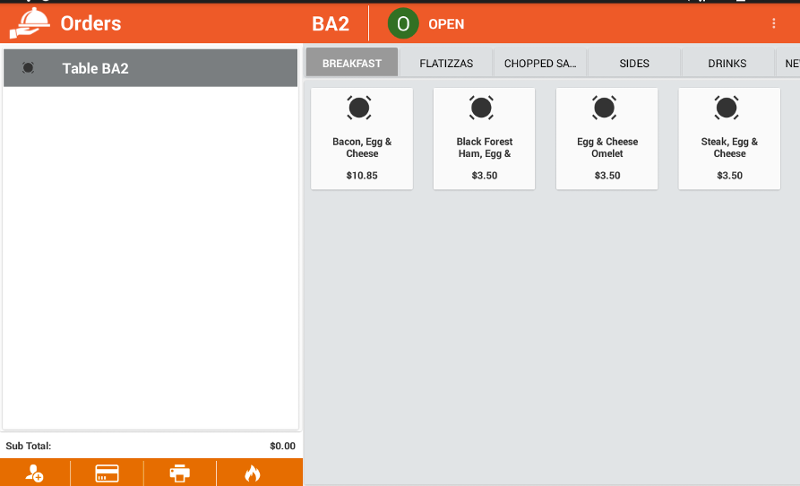This screenshot has width=800, height=486.
Task: Print the order with printer icon
Action: point(180,473)
